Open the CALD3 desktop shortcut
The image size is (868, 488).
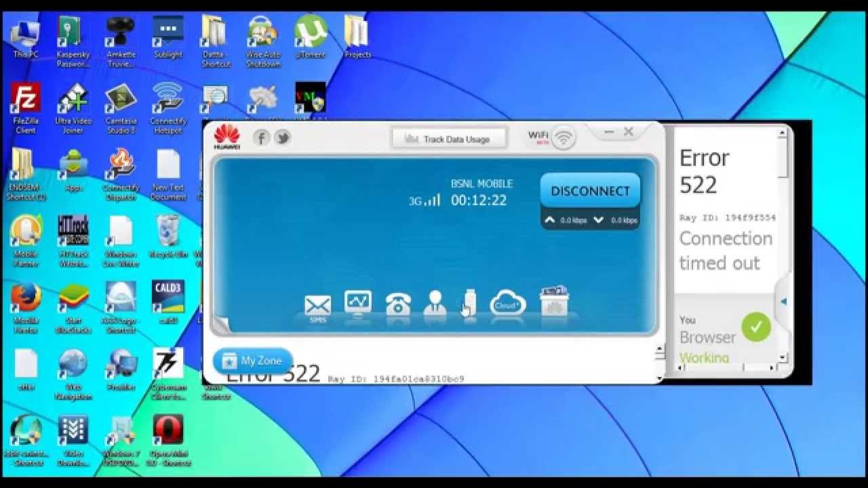point(167,303)
